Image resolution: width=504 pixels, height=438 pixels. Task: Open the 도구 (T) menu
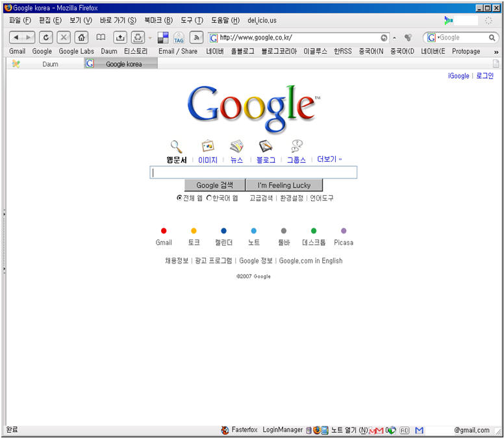192,20
